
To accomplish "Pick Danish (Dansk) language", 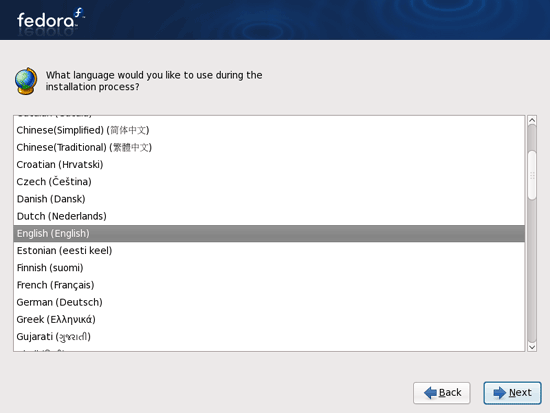I will (x=269, y=199).
